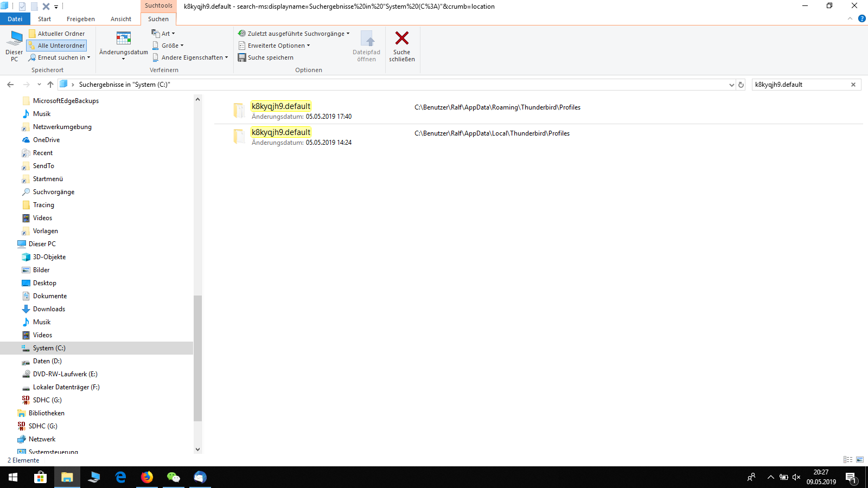Select the Roaming k8kyqjh9.default folder result
This screenshot has width=868, height=488.
pyautogui.click(x=281, y=106)
